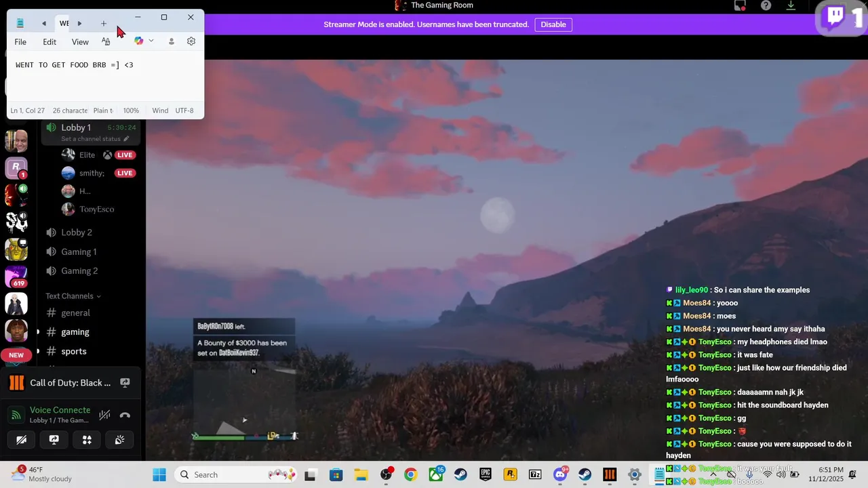Click UTF-8 encoding in Notepad status bar
Image resolution: width=868 pixels, height=488 pixels.
click(x=184, y=110)
